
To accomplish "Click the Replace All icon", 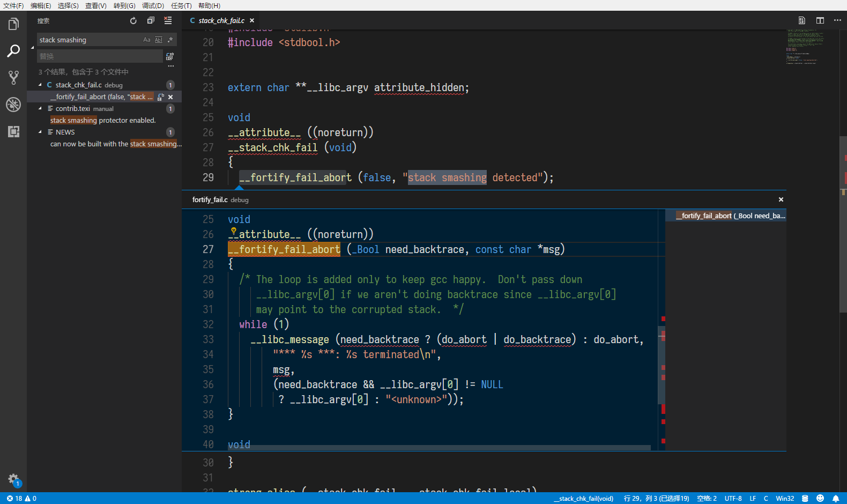I will (170, 56).
